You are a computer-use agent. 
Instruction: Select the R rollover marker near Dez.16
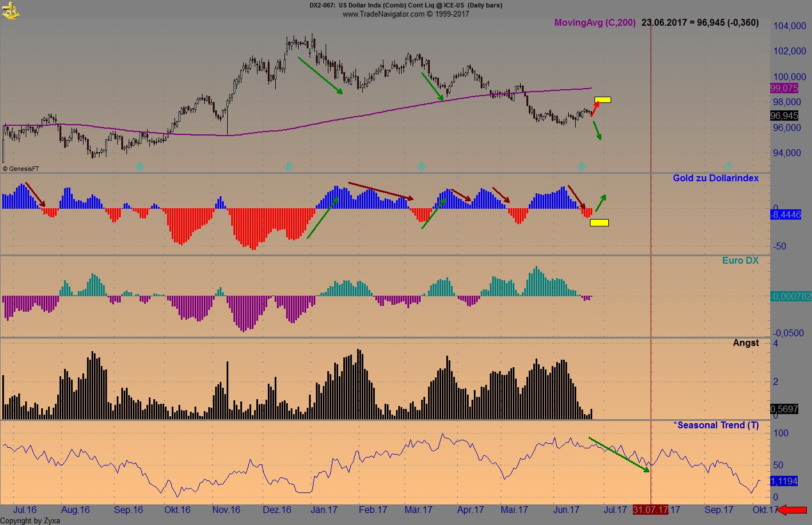pos(289,166)
